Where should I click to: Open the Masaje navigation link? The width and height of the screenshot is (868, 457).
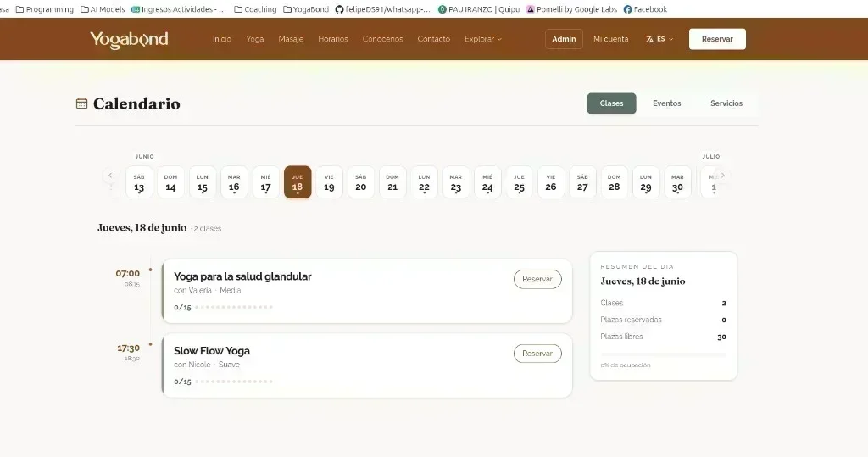click(291, 39)
